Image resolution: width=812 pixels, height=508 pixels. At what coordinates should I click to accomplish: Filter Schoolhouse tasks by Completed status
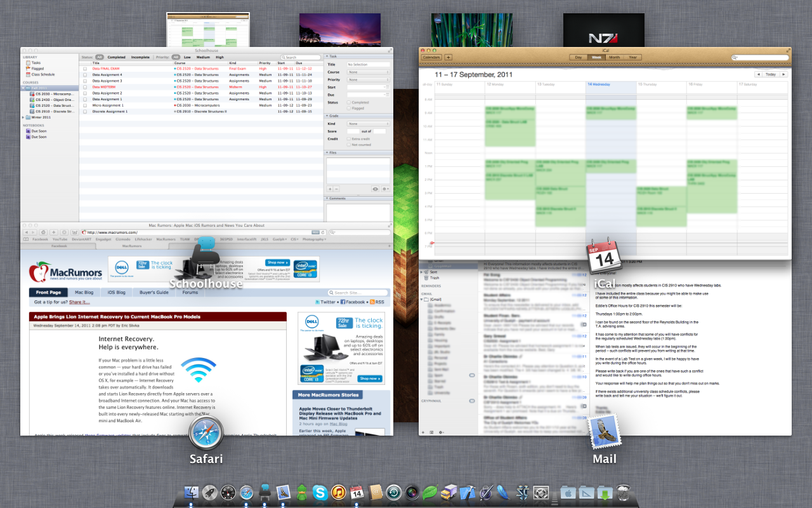tap(116, 57)
